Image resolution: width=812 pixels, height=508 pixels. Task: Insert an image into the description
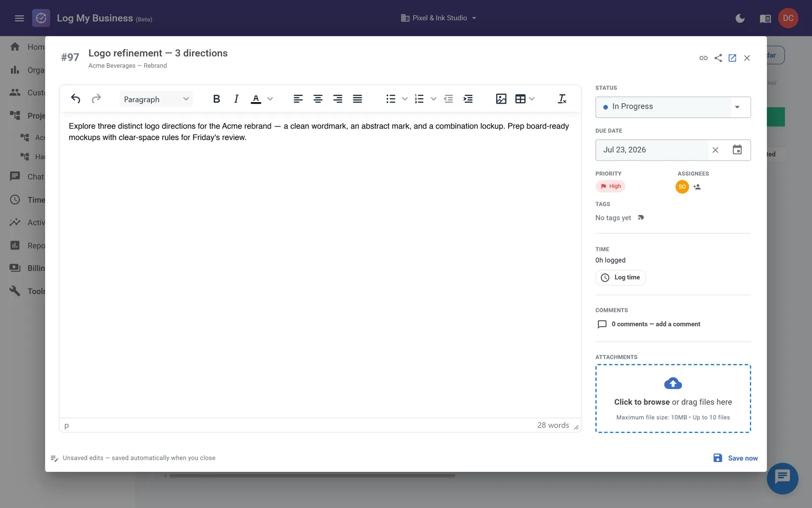pyautogui.click(x=501, y=99)
